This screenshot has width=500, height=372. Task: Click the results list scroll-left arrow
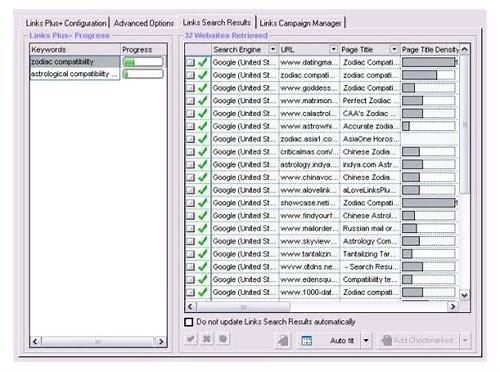tap(190, 306)
